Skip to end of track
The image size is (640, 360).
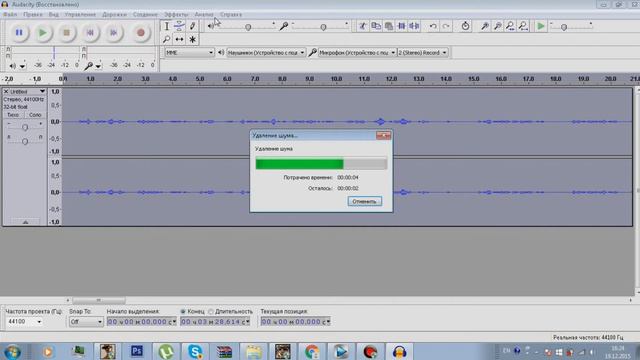click(x=114, y=33)
